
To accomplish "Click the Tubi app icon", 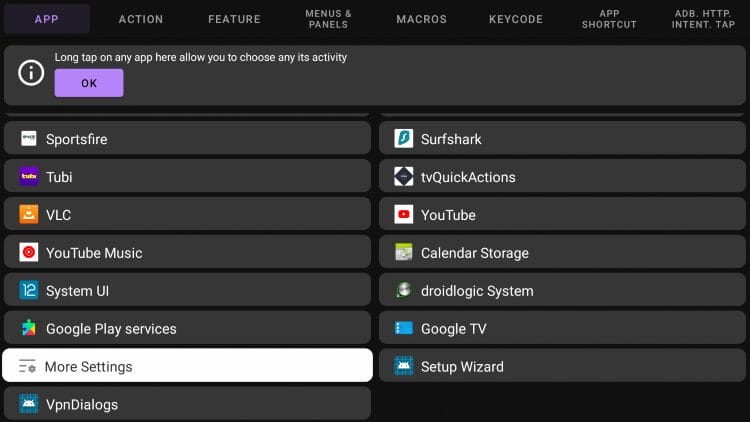I will tap(29, 176).
